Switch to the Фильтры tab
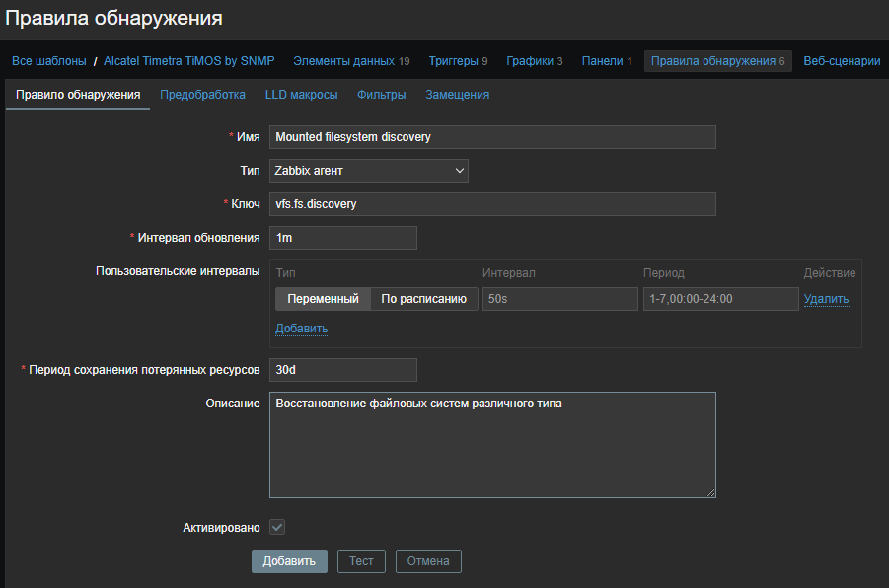This screenshot has height=588, width=889. point(381,95)
